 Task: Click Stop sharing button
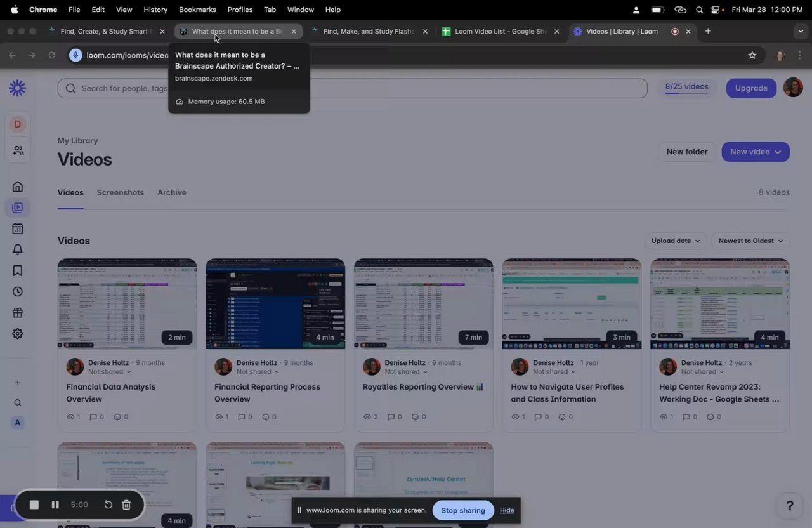coord(463,510)
